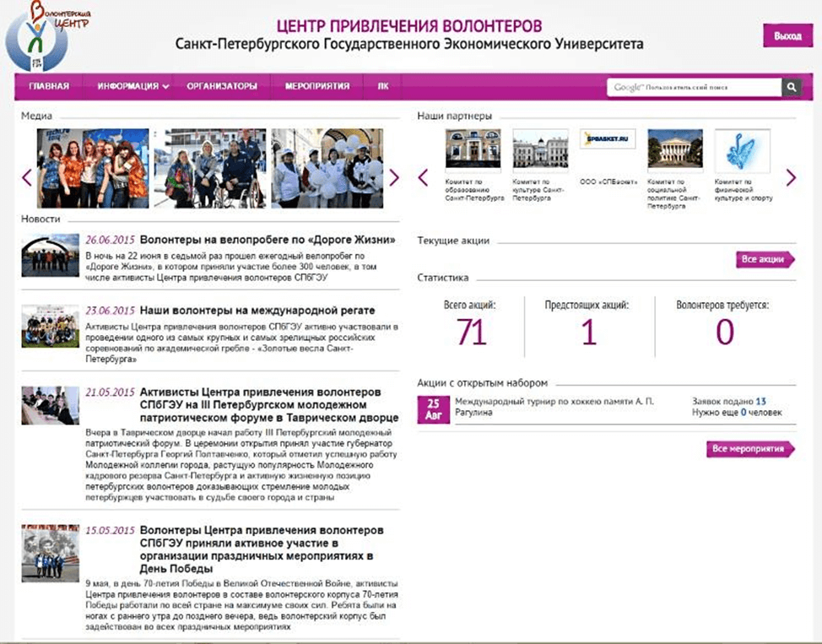Viewport: 822px width, 644px height.
Task: Open the ЛК menu item
Action: coord(383,86)
